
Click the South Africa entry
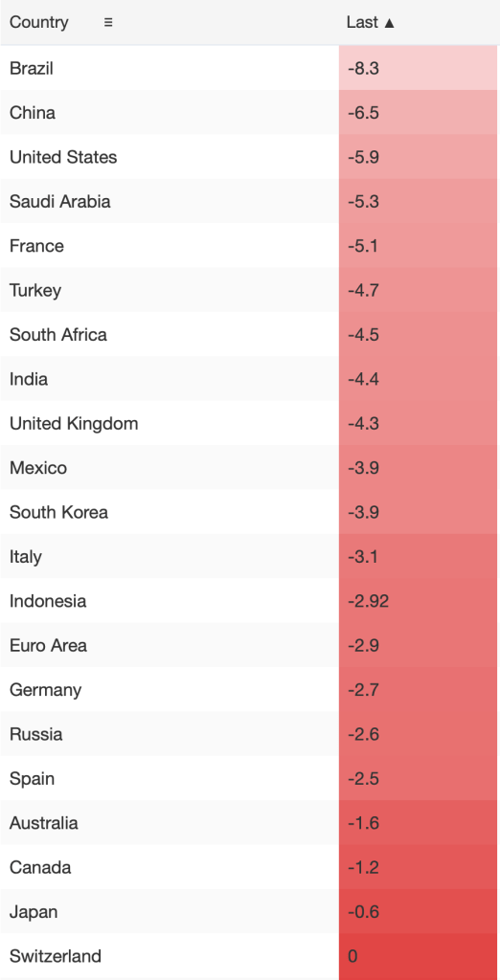[58, 334]
